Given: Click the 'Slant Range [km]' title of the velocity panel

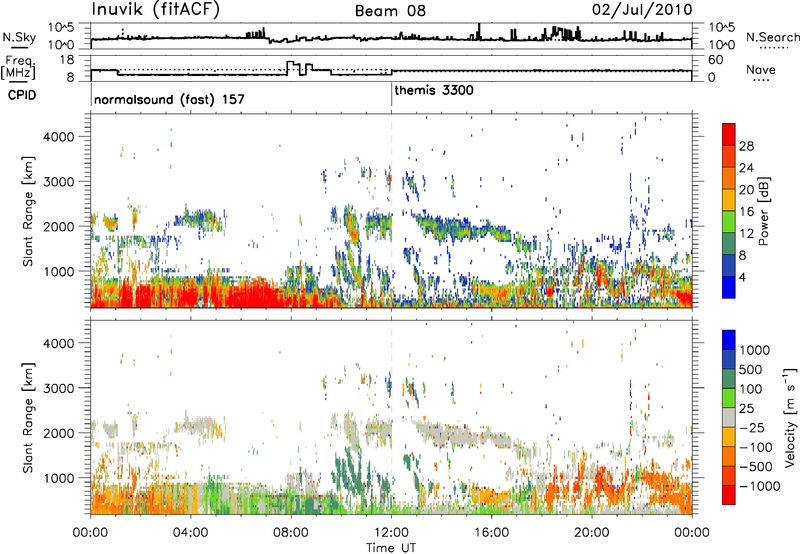Looking at the screenshot, I should point(28,417).
